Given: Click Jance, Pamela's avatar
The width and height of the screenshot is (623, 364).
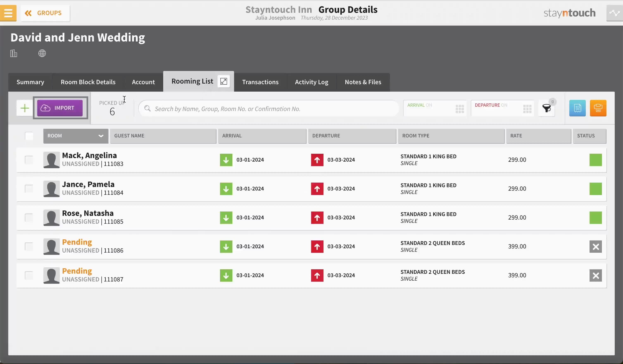Looking at the screenshot, I should click(51, 189).
